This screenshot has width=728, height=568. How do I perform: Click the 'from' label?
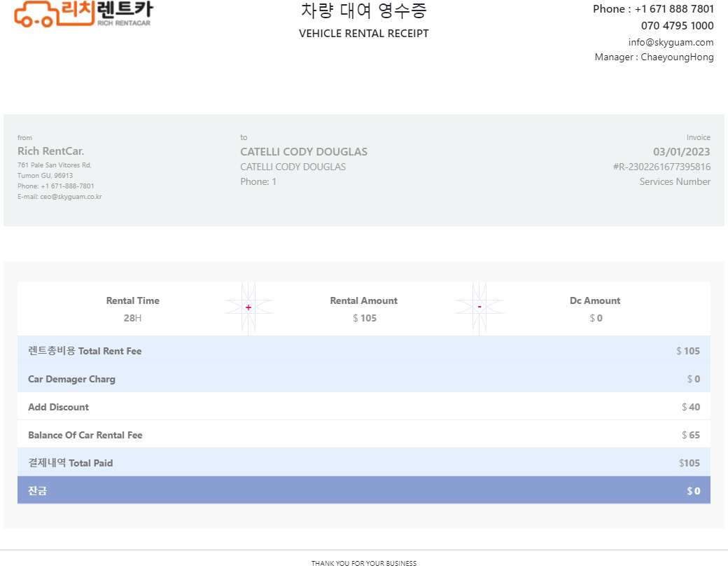(x=24, y=138)
